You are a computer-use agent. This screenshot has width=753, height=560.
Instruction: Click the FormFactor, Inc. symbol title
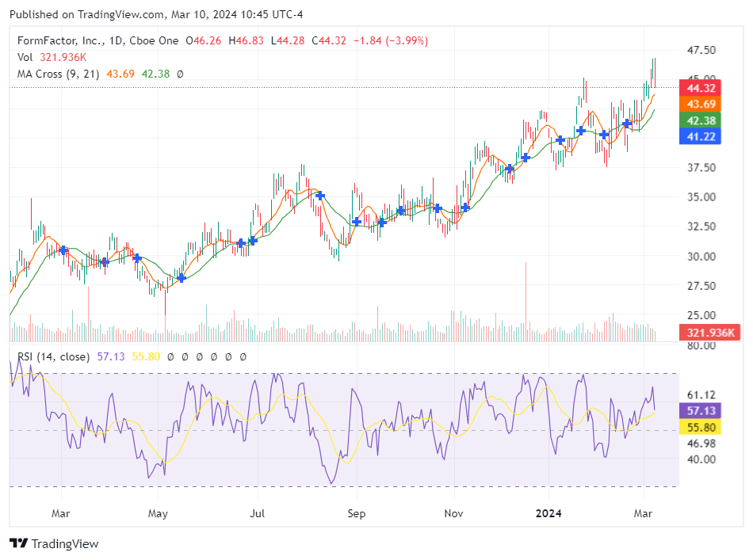58,40
